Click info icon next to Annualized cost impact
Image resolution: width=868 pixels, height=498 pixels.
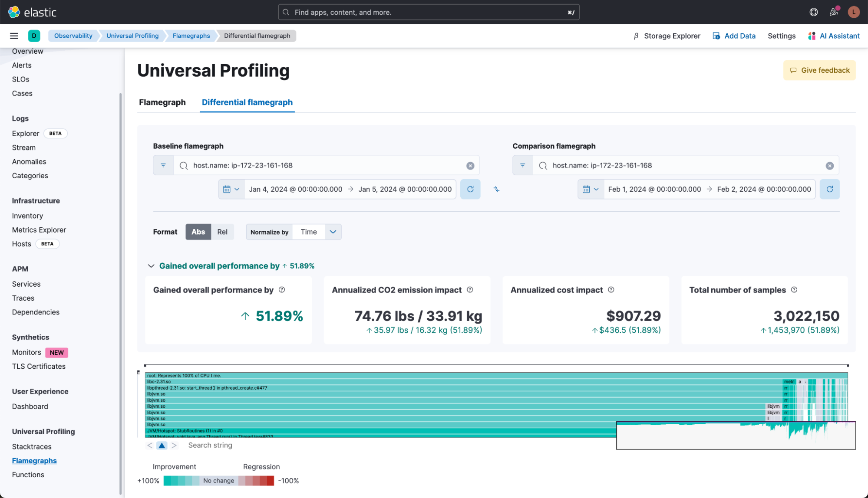tap(611, 290)
